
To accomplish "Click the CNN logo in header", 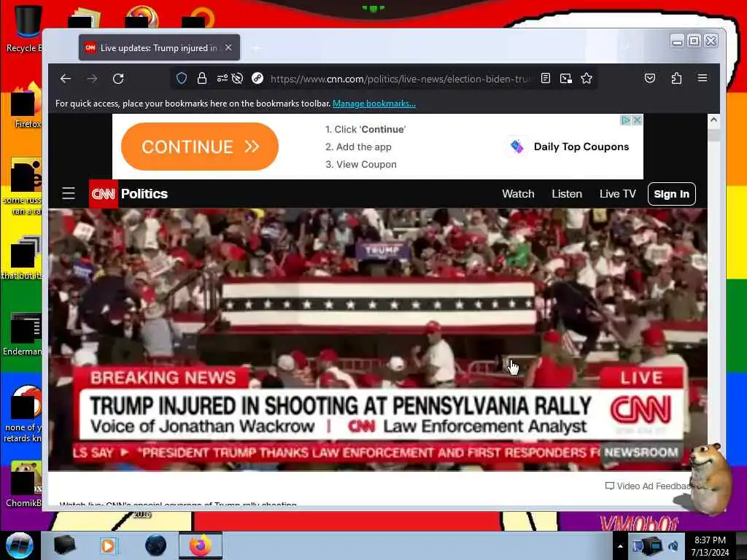I will (104, 194).
